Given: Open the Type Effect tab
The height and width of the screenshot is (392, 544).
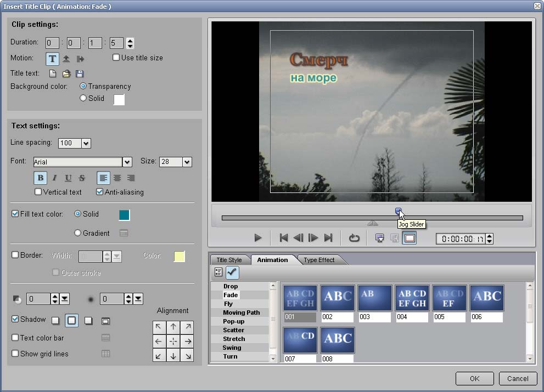Looking at the screenshot, I should click(319, 260).
